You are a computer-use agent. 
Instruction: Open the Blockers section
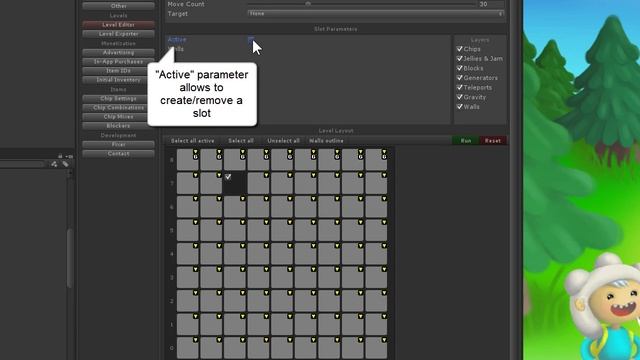(x=118, y=126)
